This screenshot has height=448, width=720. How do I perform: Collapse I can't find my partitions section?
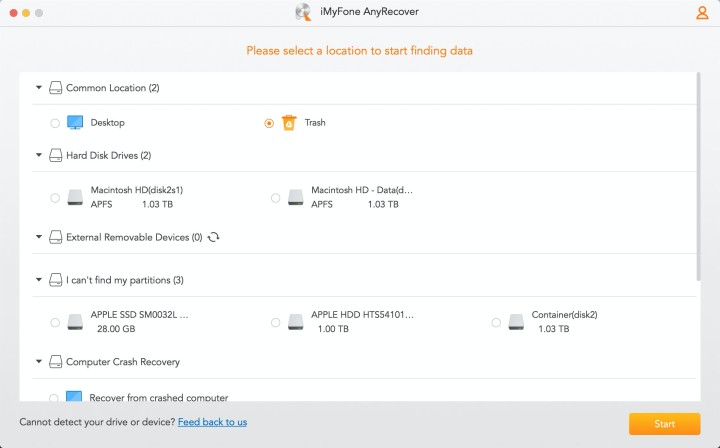[39, 280]
